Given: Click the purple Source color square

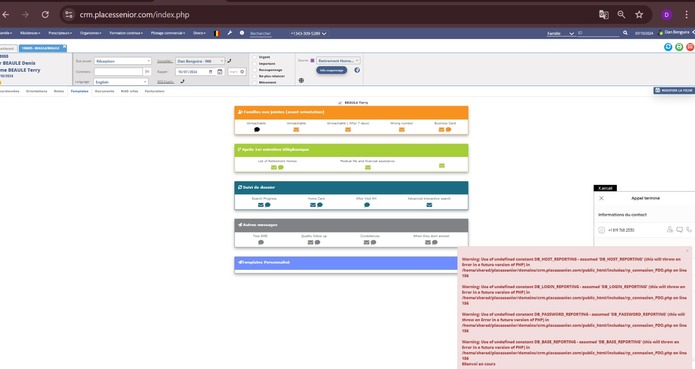Looking at the screenshot, I should click(312, 60).
